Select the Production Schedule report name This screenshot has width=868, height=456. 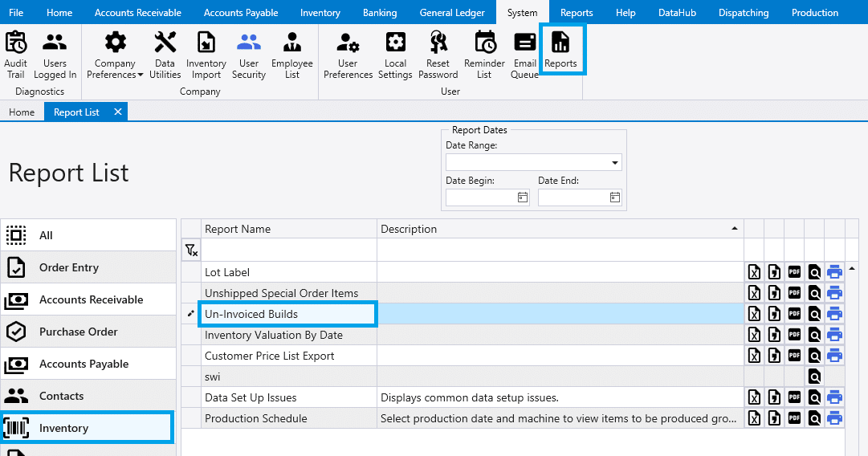tap(256, 418)
